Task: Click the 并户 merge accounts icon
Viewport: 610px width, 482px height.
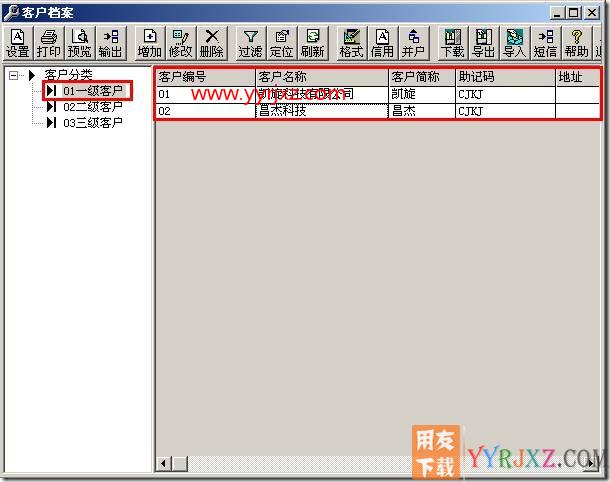Action: point(414,44)
